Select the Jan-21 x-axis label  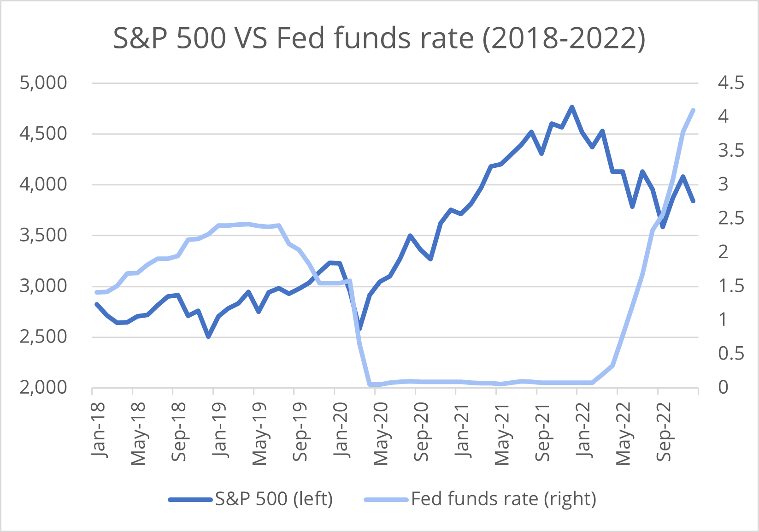462,430
